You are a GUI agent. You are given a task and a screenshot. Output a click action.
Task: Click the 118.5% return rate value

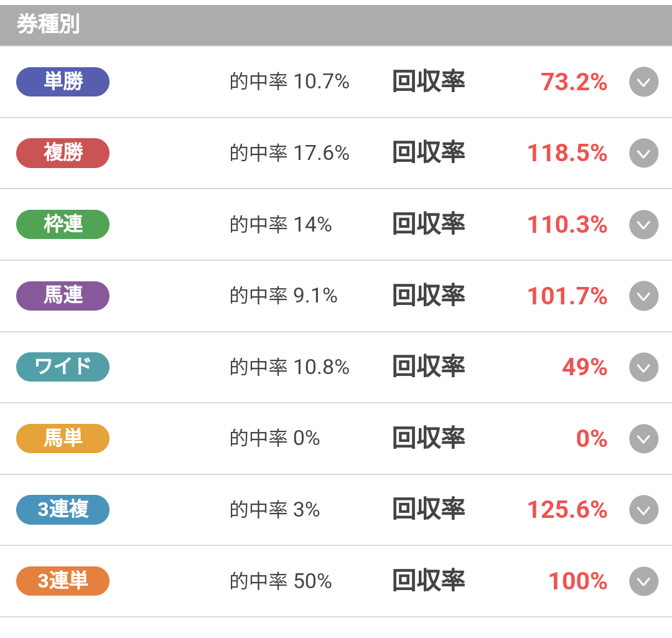pos(567,154)
